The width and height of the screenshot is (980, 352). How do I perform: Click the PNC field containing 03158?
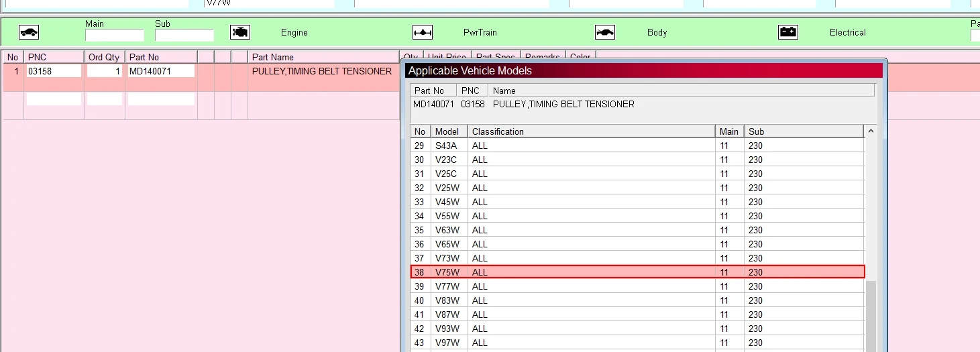click(x=54, y=71)
